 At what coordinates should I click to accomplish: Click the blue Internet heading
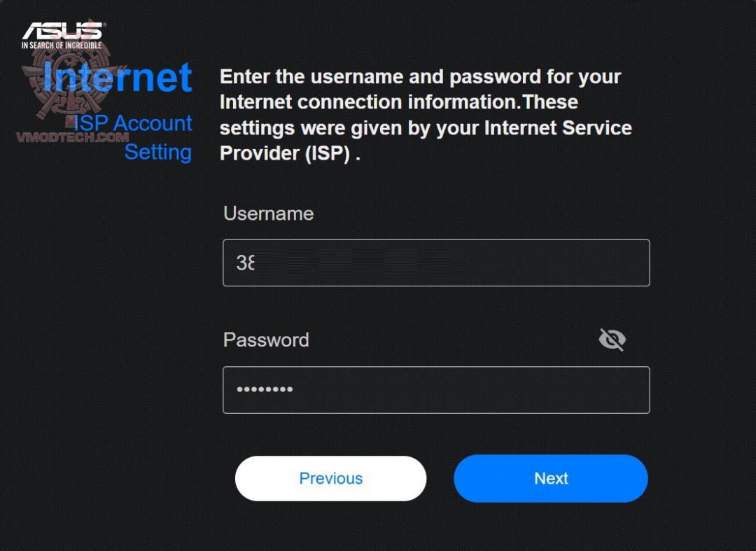(x=118, y=77)
